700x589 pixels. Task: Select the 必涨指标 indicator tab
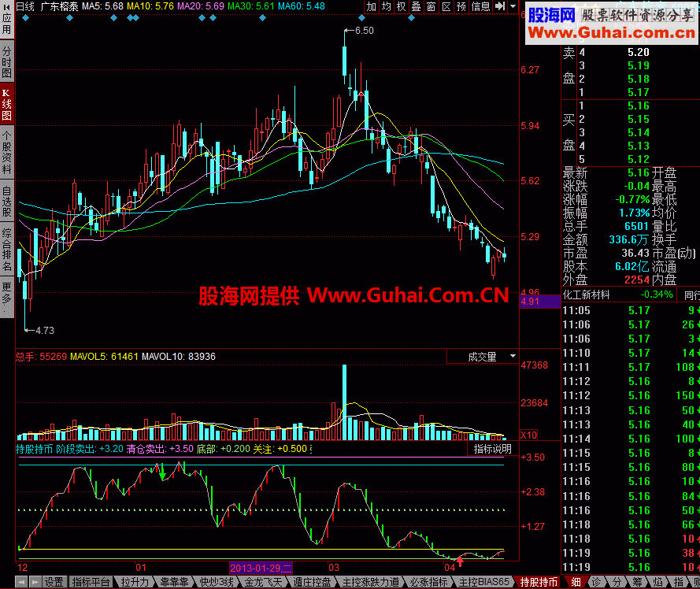428,582
